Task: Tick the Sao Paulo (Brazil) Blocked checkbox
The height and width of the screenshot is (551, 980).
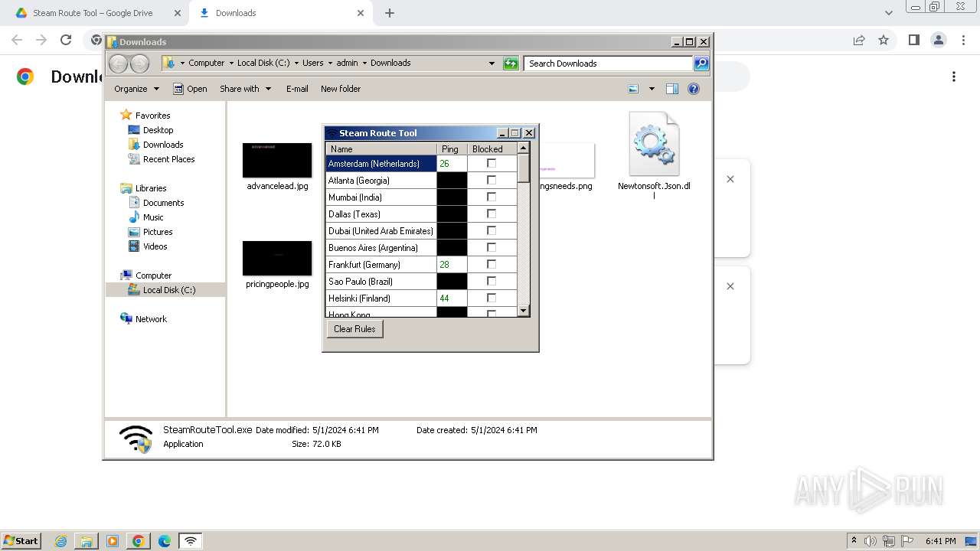Action: [492, 281]
